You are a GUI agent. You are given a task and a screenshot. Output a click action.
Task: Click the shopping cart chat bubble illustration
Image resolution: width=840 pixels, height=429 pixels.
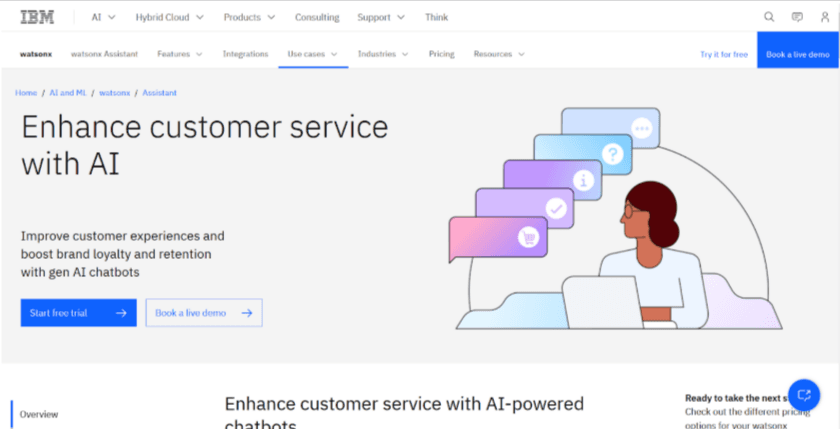pyautogui.click(x=498, y=238)
